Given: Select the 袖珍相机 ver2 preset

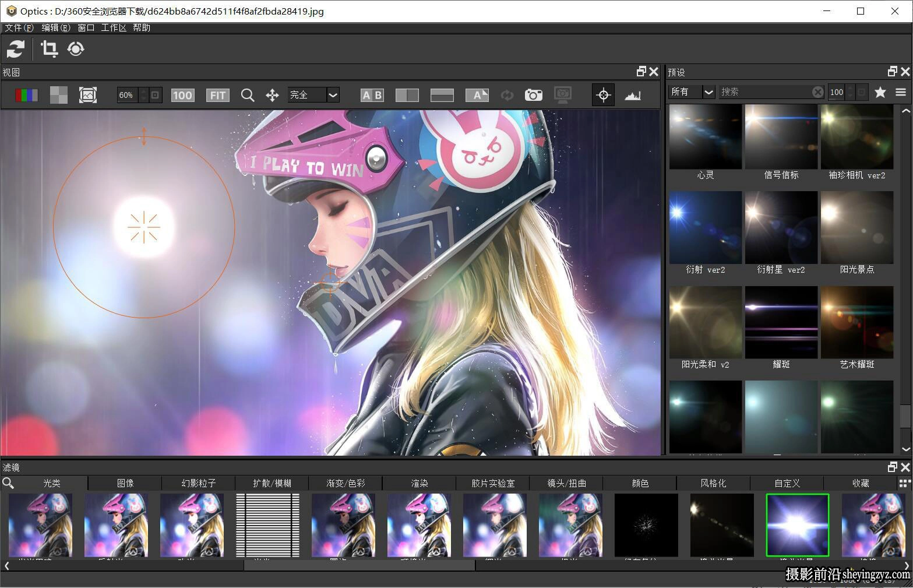Looking at the screenshot, I should [x=857, y=137].
